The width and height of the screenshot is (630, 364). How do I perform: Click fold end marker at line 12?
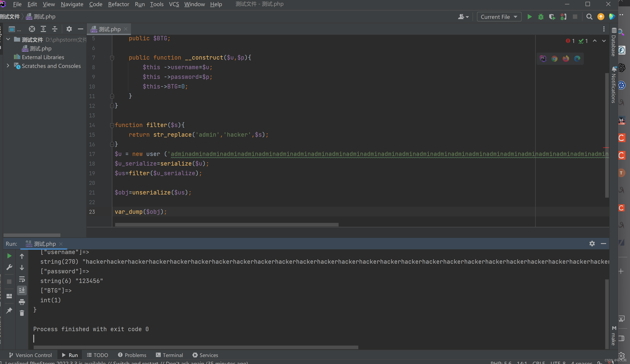point(112,106)
